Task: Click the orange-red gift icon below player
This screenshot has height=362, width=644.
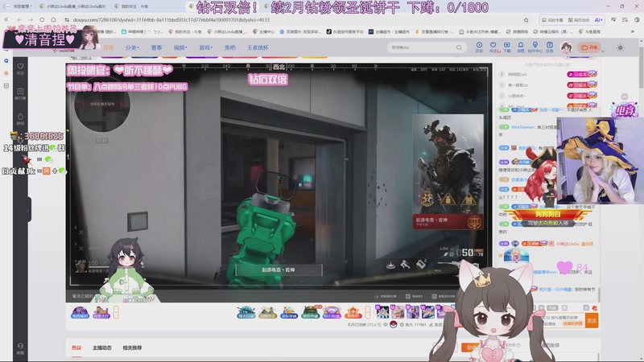Action: (x=353, y=312)
